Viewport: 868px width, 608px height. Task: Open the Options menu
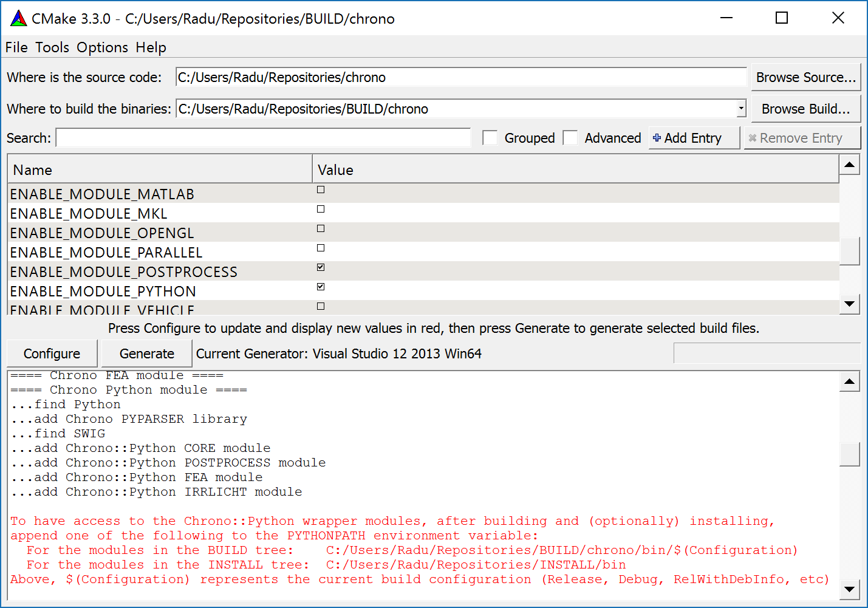[x=102, y=47]
